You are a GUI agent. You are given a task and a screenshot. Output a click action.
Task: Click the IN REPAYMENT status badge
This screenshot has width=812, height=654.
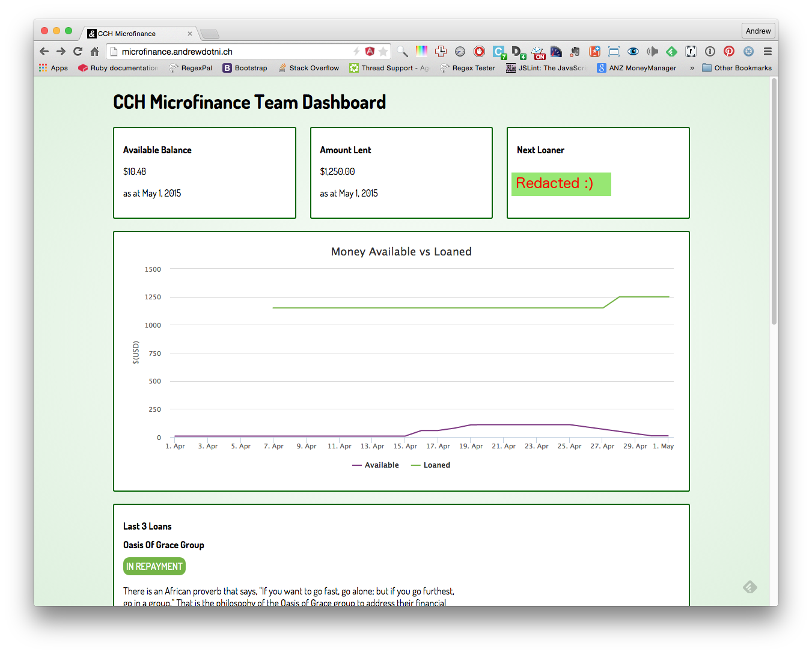coord(154,566)
